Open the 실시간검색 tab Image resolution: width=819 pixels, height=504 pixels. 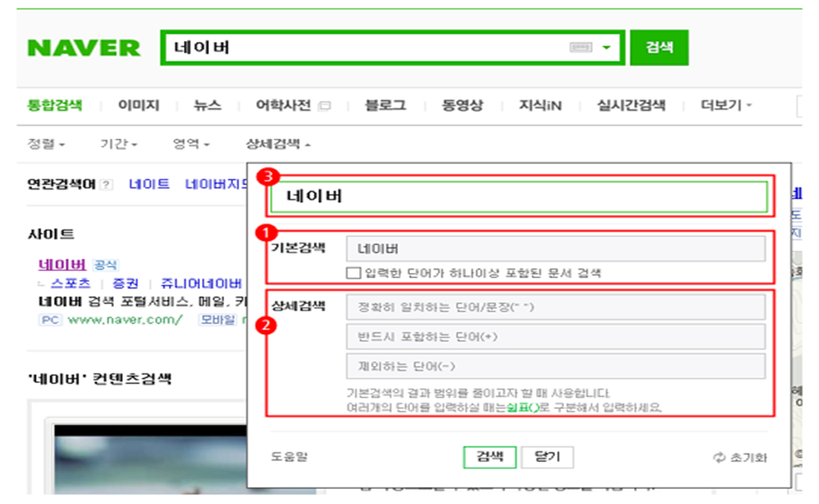point(631,106)
